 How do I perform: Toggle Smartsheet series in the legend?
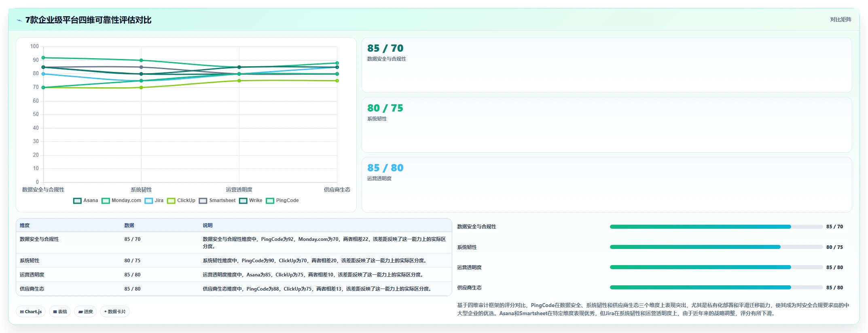[217, 200]
